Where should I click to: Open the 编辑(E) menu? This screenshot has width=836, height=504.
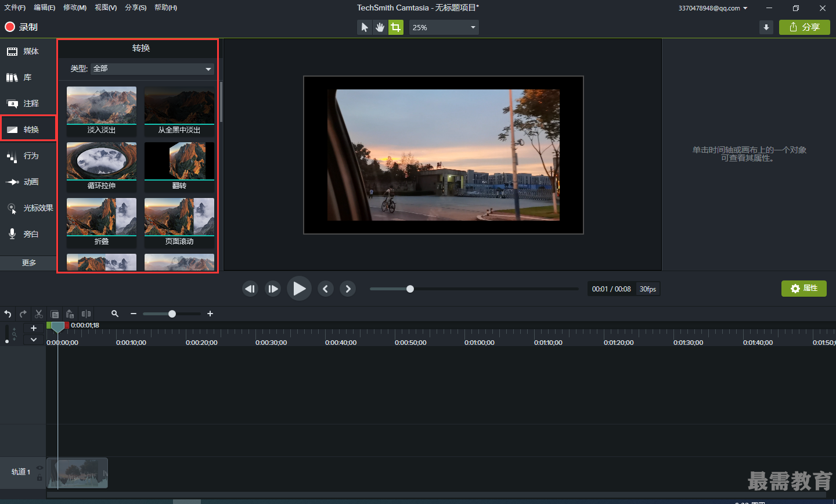coord(45,8)
